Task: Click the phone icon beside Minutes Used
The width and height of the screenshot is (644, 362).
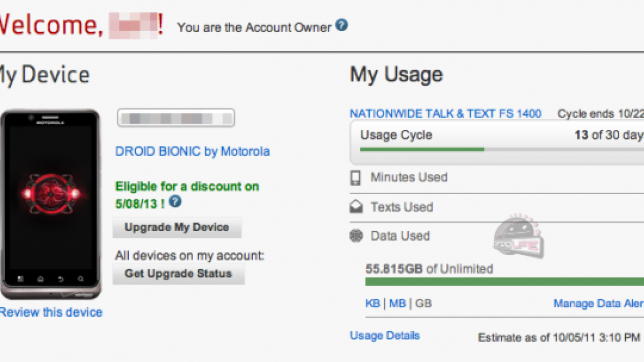Action: 356,178
